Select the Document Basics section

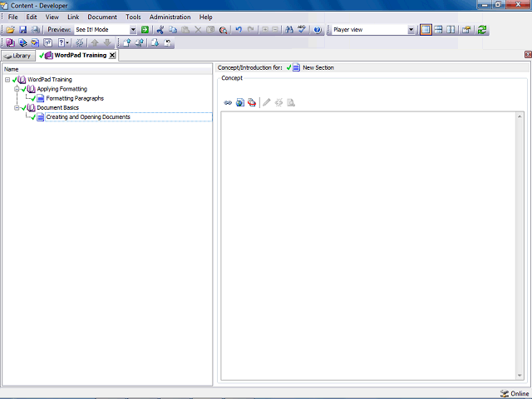[x=57, y=108]
